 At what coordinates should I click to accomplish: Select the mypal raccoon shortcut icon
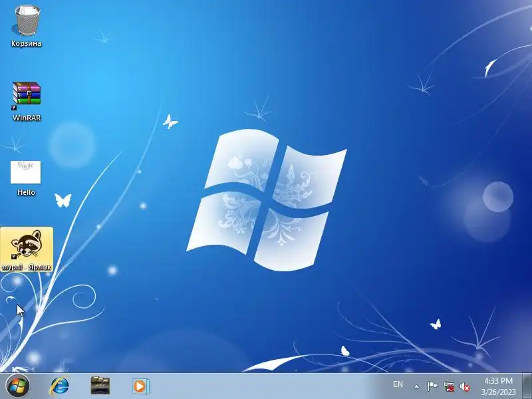27,243
